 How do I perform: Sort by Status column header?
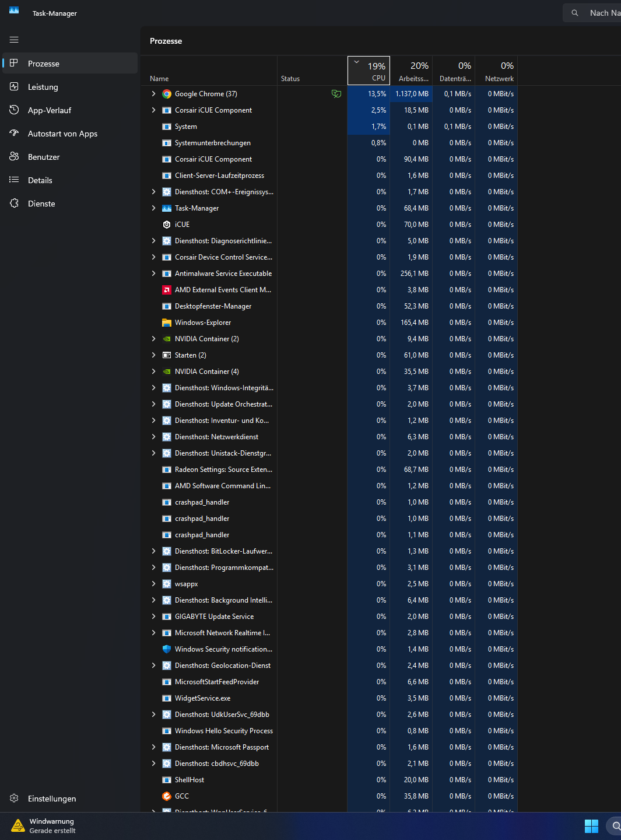(x=312, y=71)
